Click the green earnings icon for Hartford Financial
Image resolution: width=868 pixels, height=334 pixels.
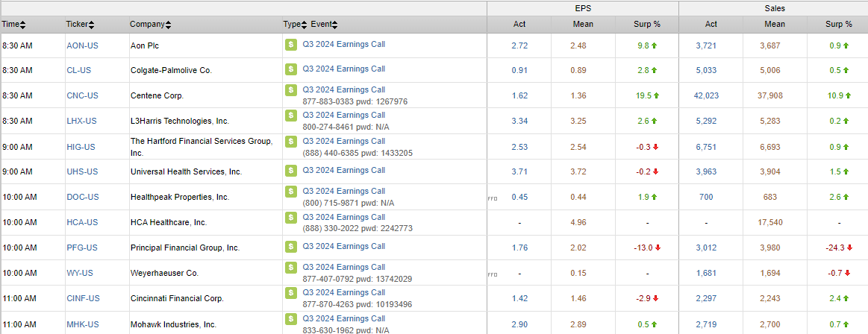290,142
